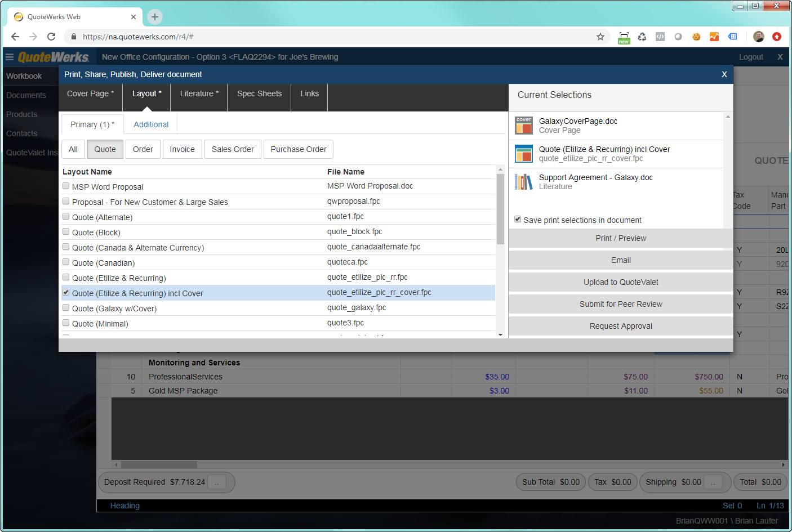Check the MSP Word Proposal layout
This screenshot has width=792, height=532.
coord(66,186)
